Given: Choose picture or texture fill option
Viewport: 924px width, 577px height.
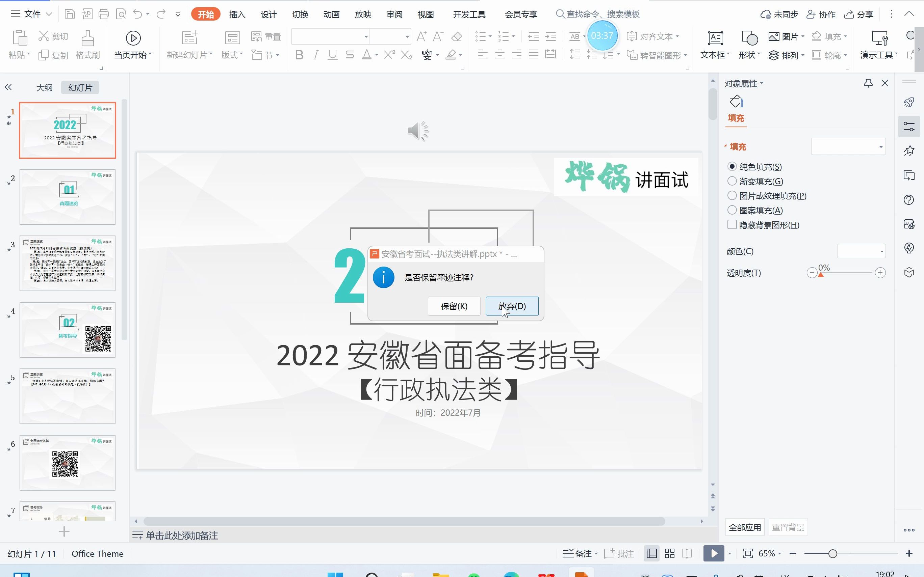Looking at the screenshot, I should [x=732, y=195].
